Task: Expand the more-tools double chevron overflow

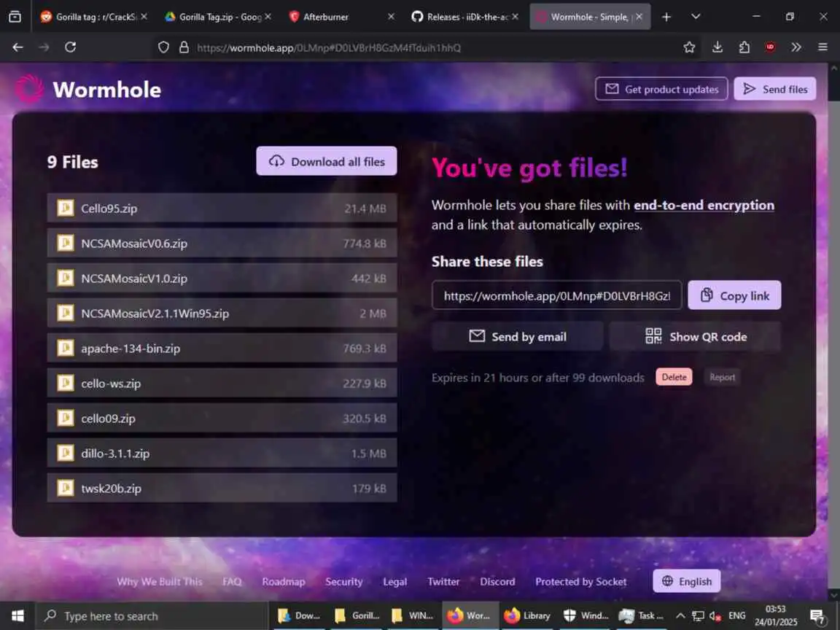Action: pyautogui.click(x=796, y=47)
